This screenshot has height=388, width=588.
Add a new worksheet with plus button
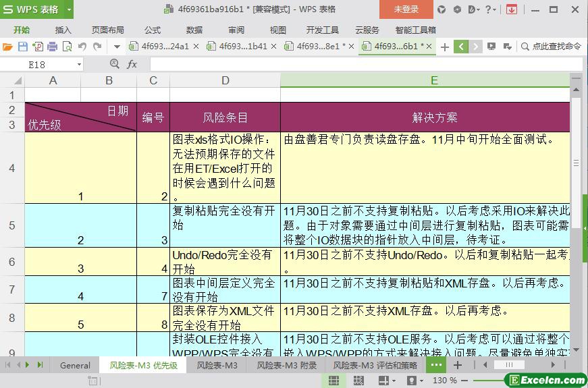pos(458,365)
